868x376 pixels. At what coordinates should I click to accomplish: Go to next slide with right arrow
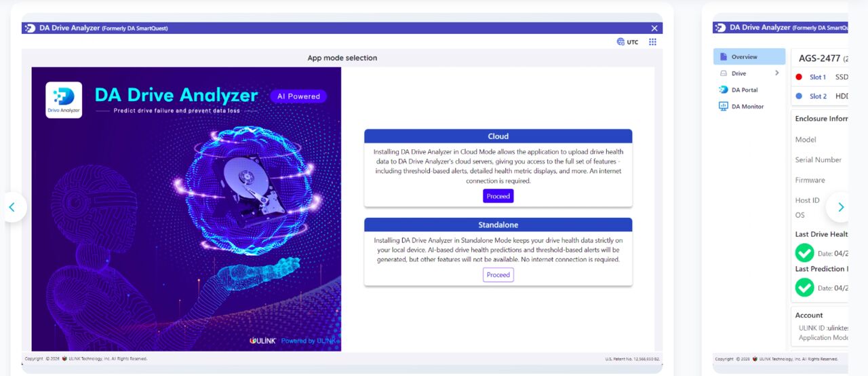[x=841, y=208]
